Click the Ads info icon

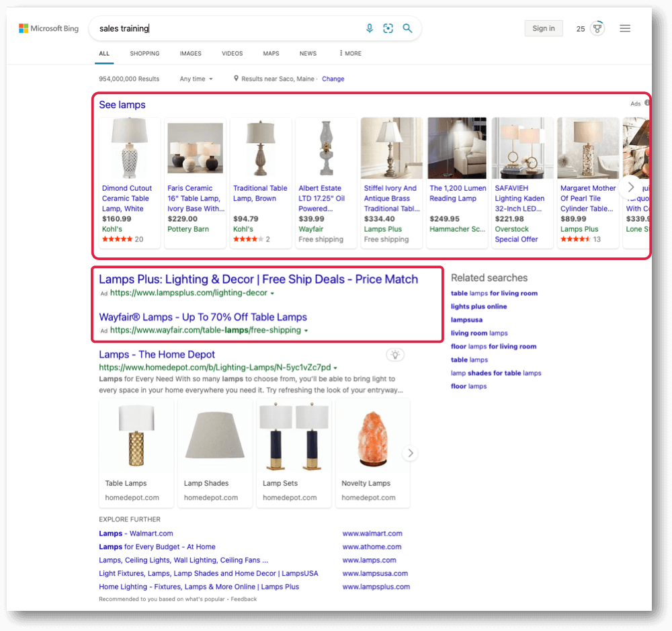click(x=646, y=103)
